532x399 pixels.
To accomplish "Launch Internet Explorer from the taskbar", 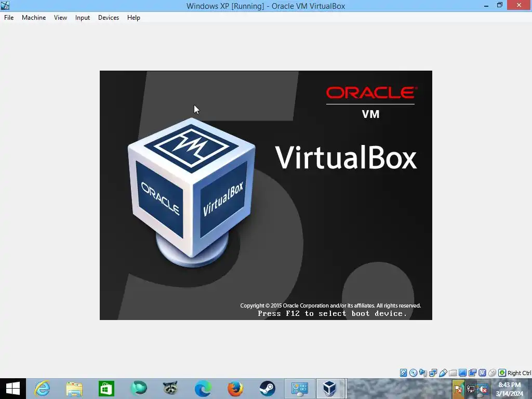I will [43, 389].
